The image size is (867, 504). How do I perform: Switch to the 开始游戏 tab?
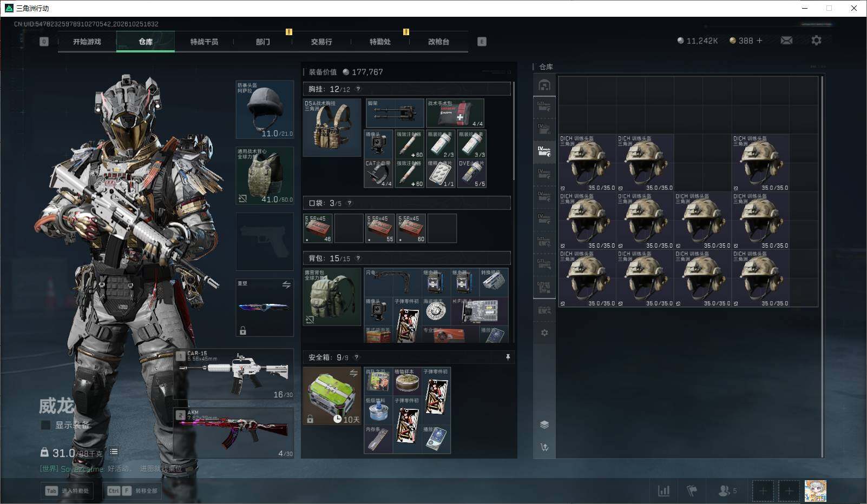pos(87,42)
